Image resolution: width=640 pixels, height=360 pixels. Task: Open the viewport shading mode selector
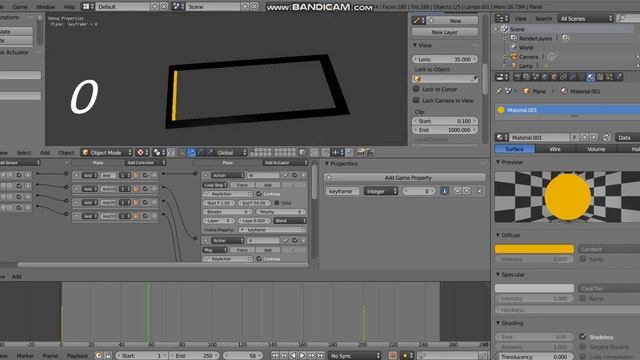click(142, 153)
